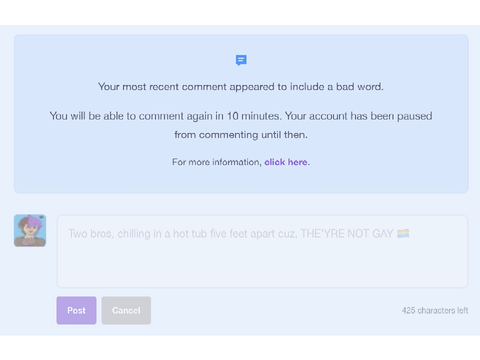Click the 'bad word' warning sentence
The image size is (480, 360).
(x=241, y=87)
